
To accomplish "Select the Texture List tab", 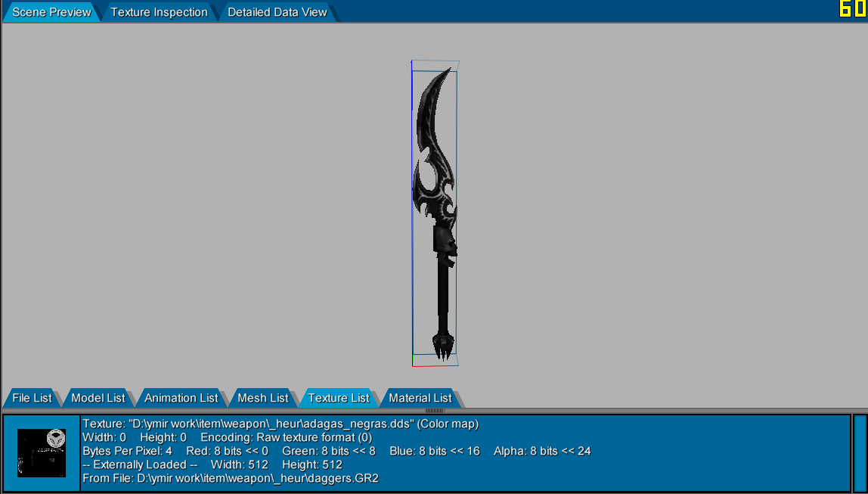I will [x=338, y=398].
